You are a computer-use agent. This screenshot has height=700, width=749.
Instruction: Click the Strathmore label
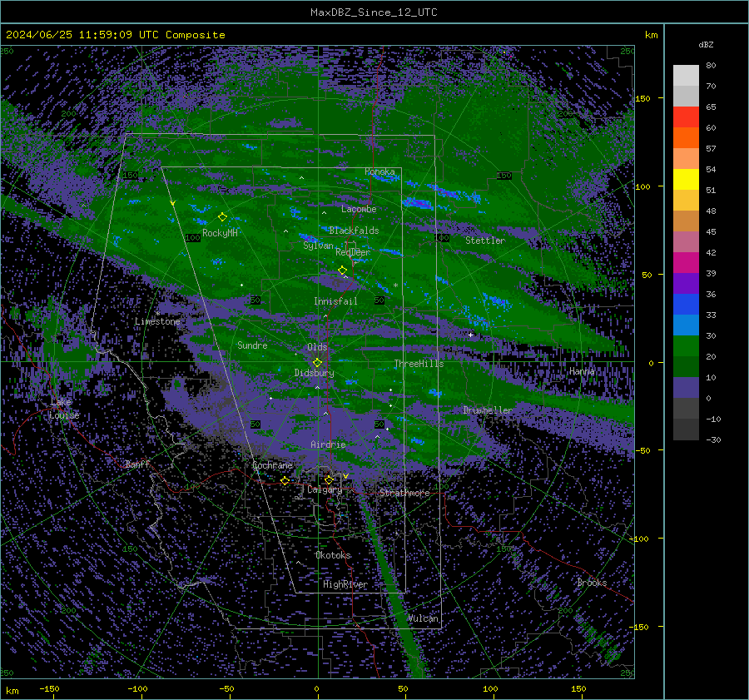[x=404, y=493]
